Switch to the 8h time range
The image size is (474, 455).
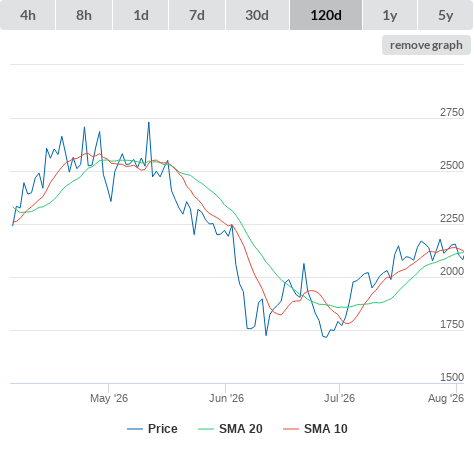84,15
